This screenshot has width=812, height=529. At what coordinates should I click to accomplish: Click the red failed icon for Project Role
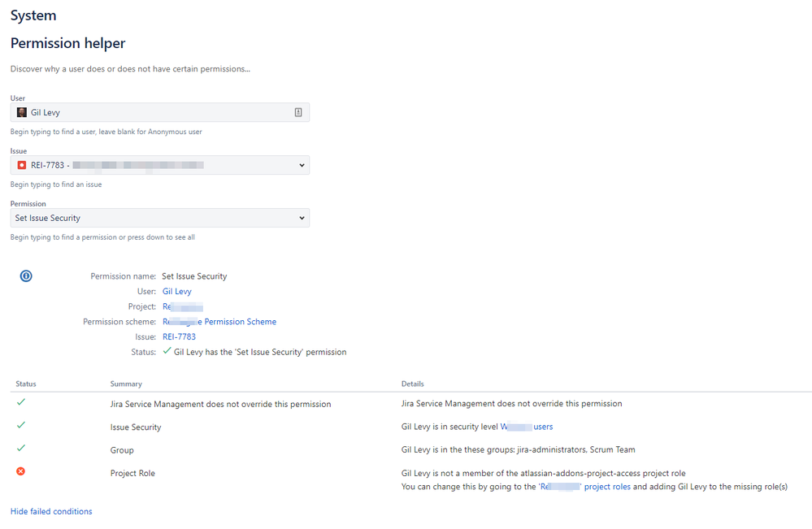[21, 471]
